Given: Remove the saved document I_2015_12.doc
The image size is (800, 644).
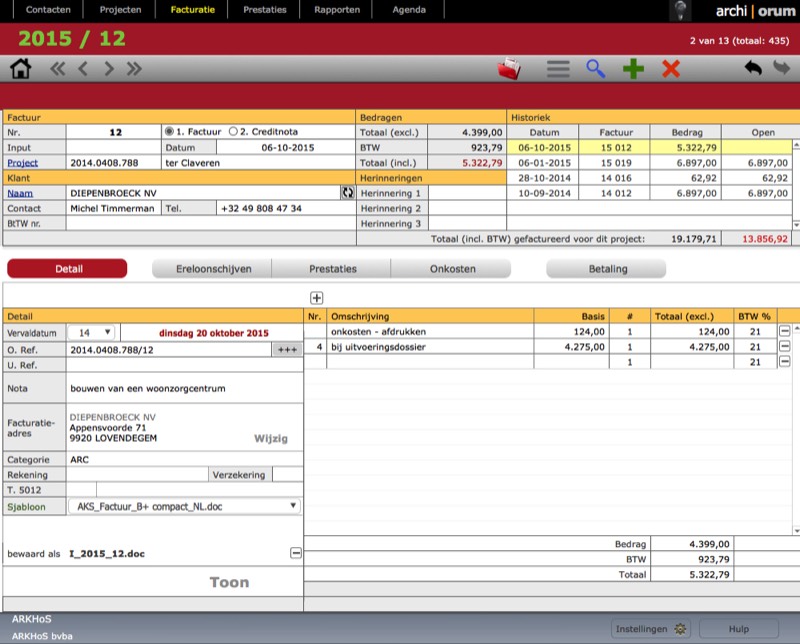Looking at the screenshot, I should click(296, 553).
